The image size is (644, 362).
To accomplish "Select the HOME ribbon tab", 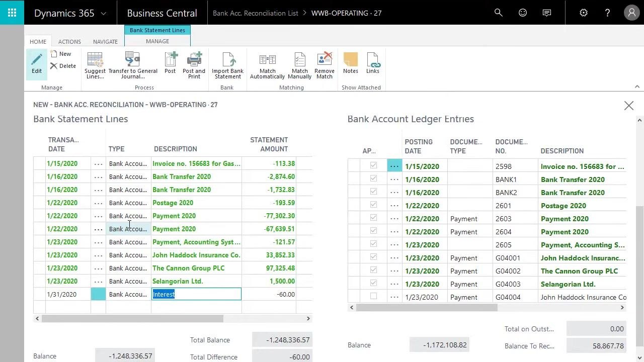I will (x=38, y=42).
